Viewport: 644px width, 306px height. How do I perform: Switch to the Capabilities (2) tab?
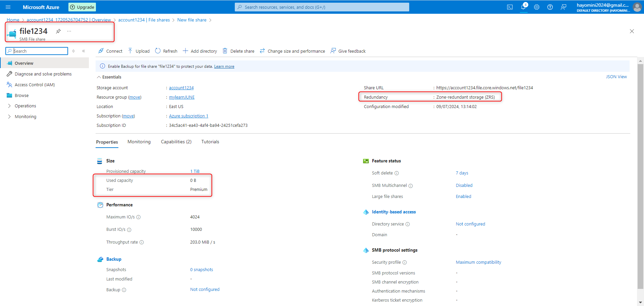[x=176, y=142]
